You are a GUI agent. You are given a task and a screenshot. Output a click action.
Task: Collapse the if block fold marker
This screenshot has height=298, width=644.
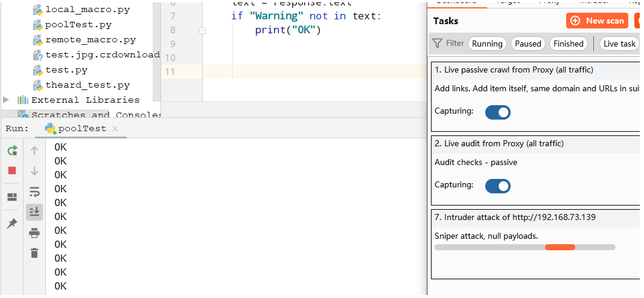pyautogui.click(x=202, y=30)
